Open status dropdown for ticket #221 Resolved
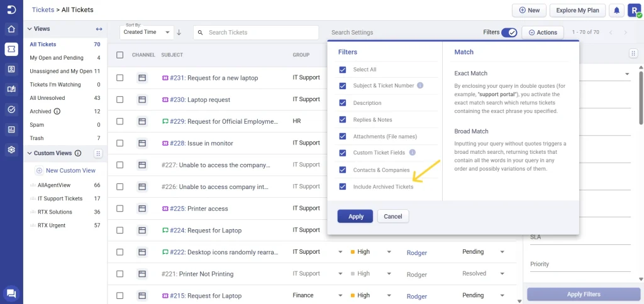Screen dimensions: 644x304 tap(502, 274)
